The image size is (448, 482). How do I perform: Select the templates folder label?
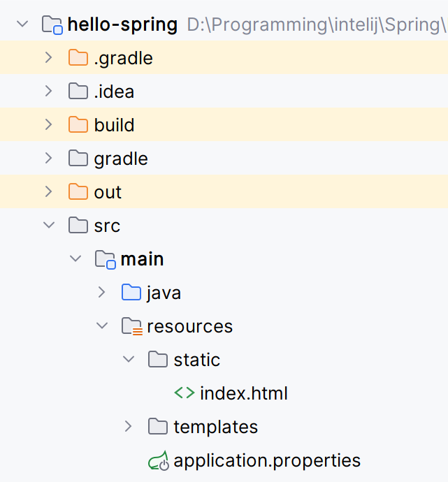[x=215, y=427]
